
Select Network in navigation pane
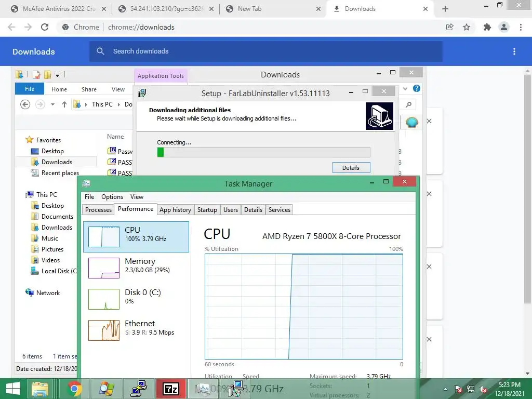(48, 293)
